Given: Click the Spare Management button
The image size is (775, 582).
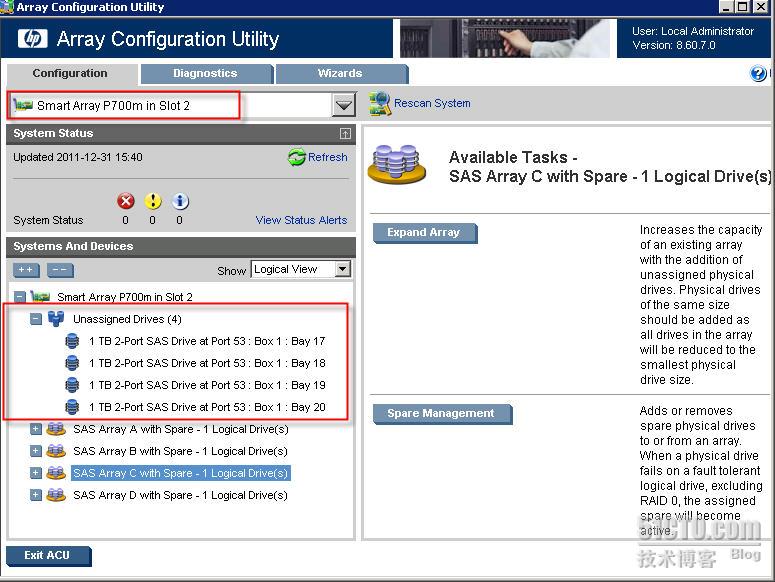Looking at the screenshot, I should (442, 414).
